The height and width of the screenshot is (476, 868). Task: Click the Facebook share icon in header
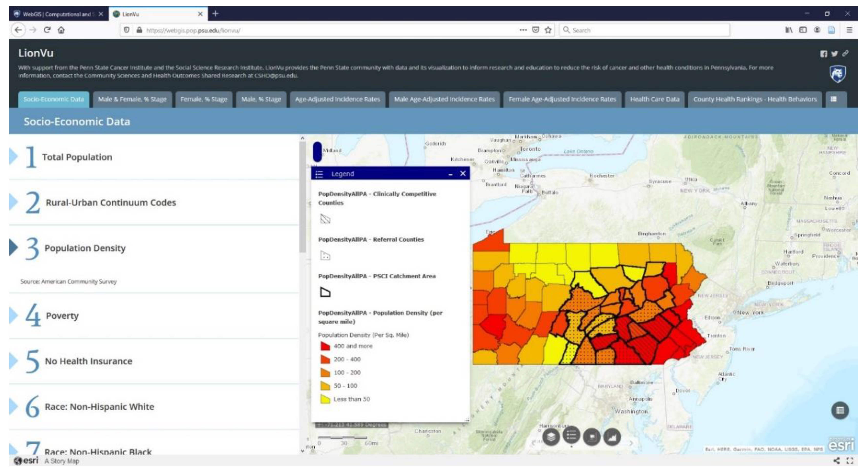tap(823, 54)
